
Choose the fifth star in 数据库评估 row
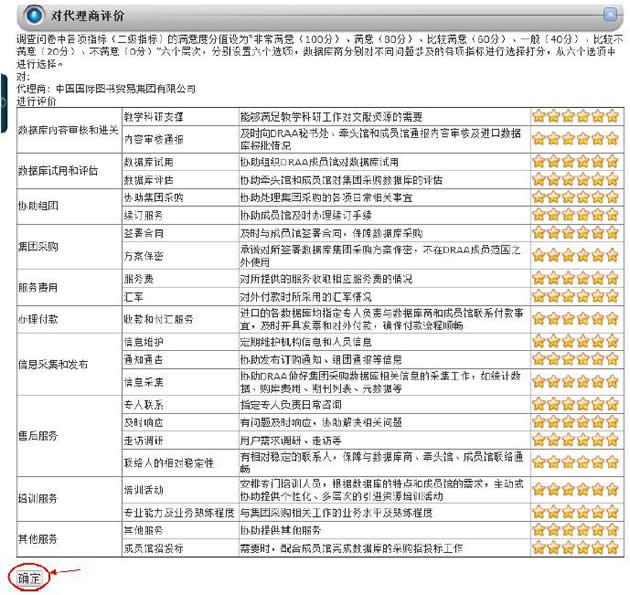coord(598,179)
